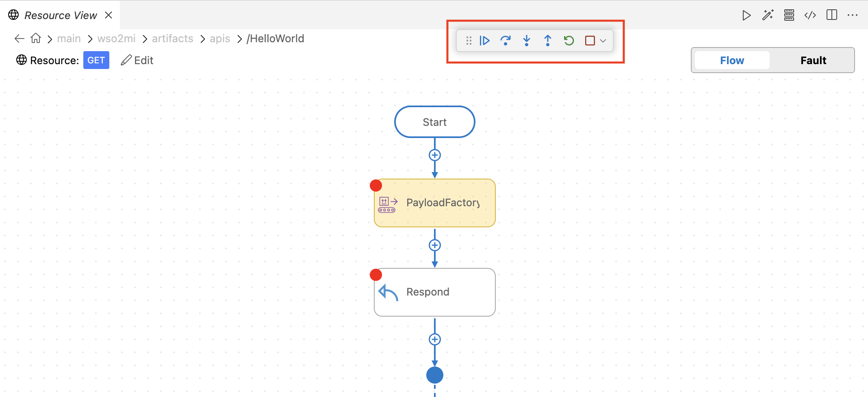Select the PayloadFactory mediator node
Screen dimensions: 868x397
coord(435,203)
